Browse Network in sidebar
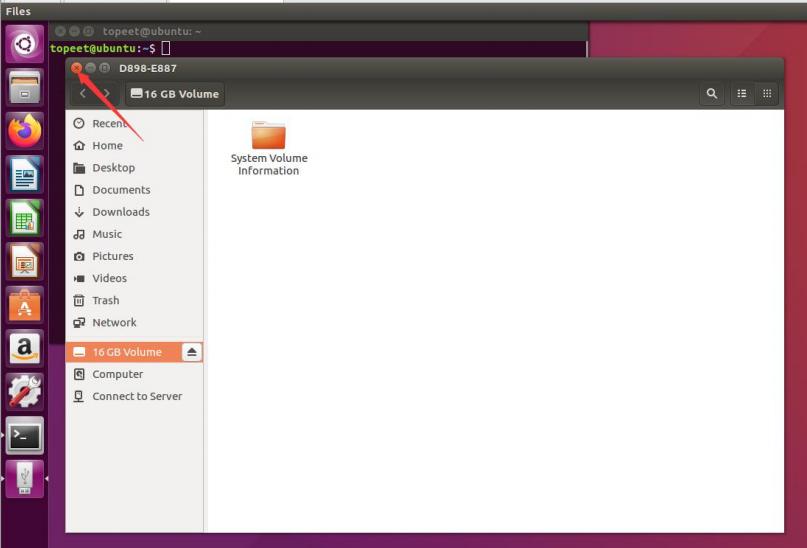This screenshot has height=548, width=807. pyautogui.click(x=134, y=323)
